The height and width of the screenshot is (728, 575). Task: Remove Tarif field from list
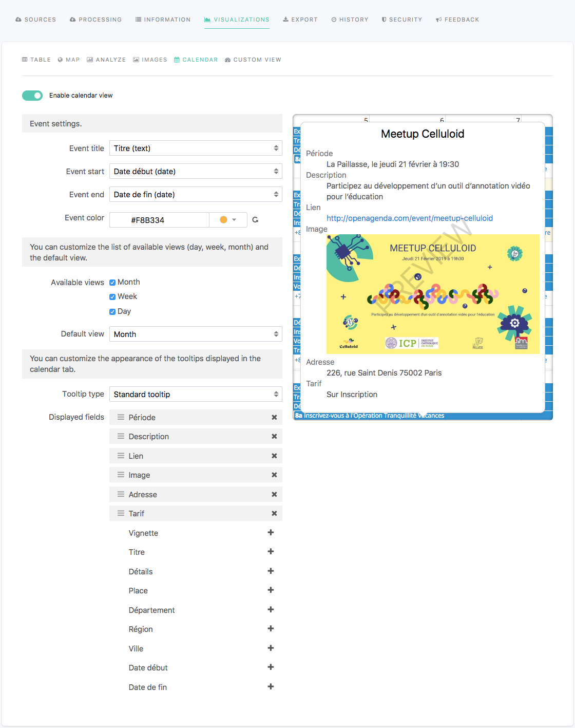coord(274,514)
